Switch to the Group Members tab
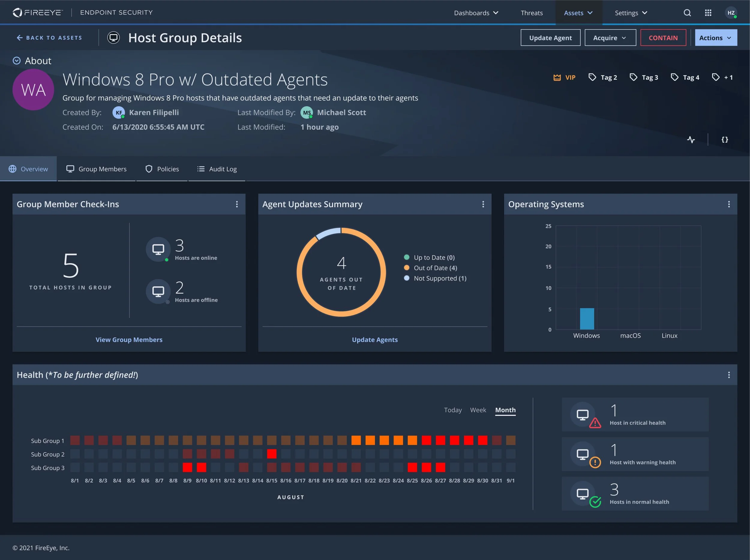Viewport: 750px width, 560px height. tap(96, 169)
